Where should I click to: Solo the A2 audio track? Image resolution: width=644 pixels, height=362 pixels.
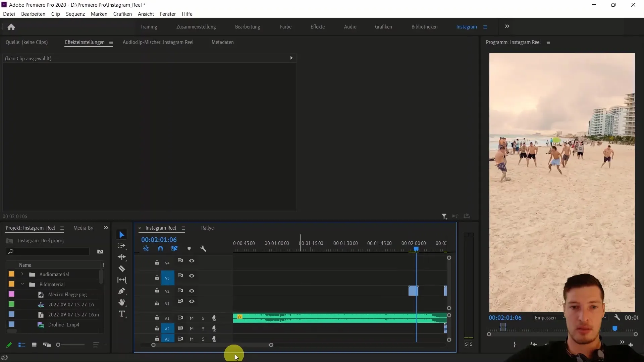(203, 329)
